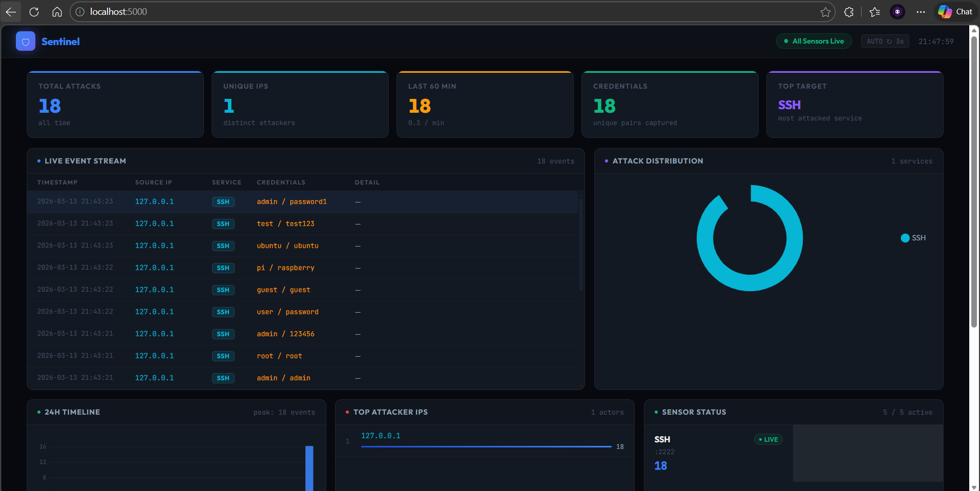The image size is (980, 491).
Task: Toggle the AUTO 3s refresh control
Action: click(x=885, y=42)
